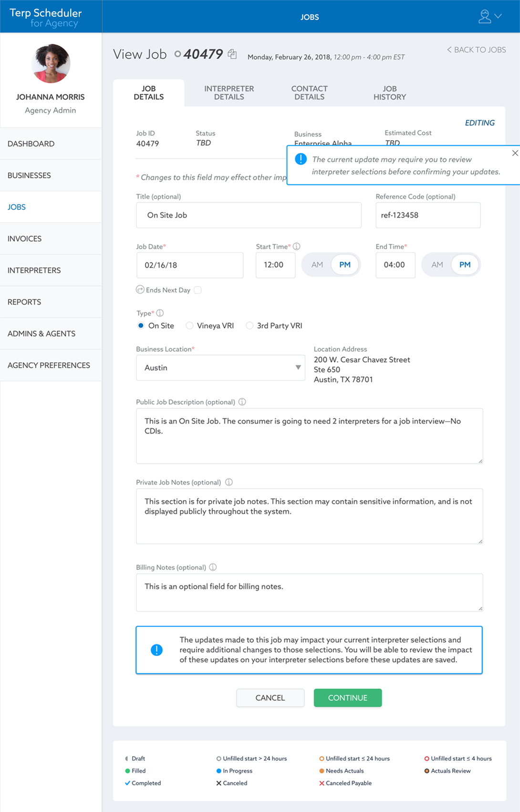Go back via Back to Jobs link
Image resolution: width=520 pixels, height=812 pixels.
[x=476, y=50]
